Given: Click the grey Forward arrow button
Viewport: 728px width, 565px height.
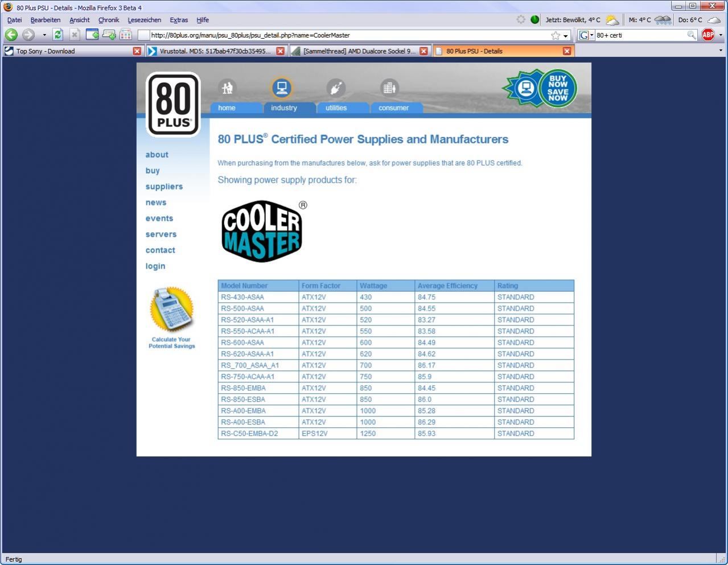Looking at the screenshot, I should 28,35.
